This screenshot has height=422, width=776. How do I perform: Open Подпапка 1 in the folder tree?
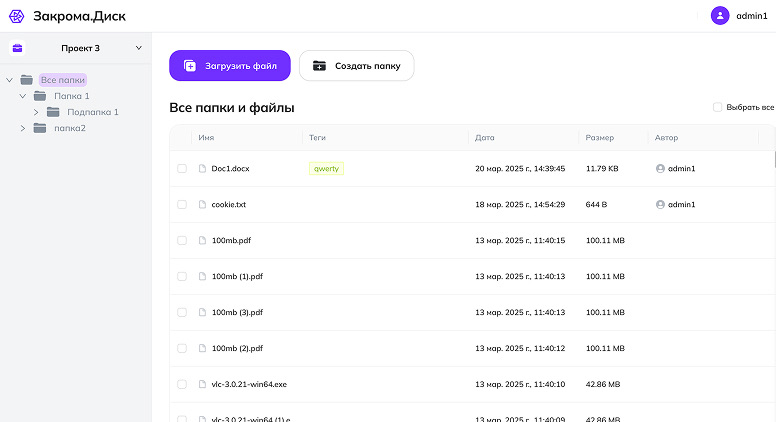pyautogui.click(x=93, y=112)
